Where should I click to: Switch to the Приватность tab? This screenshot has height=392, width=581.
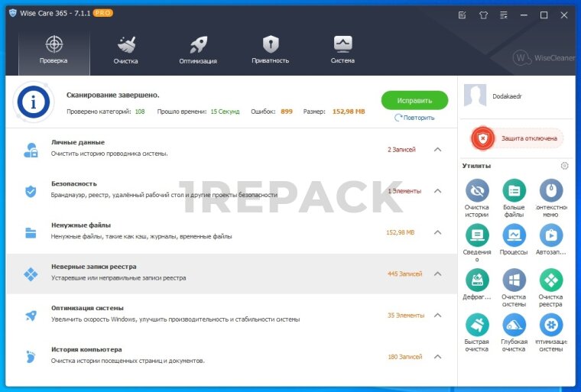[271, 50]
